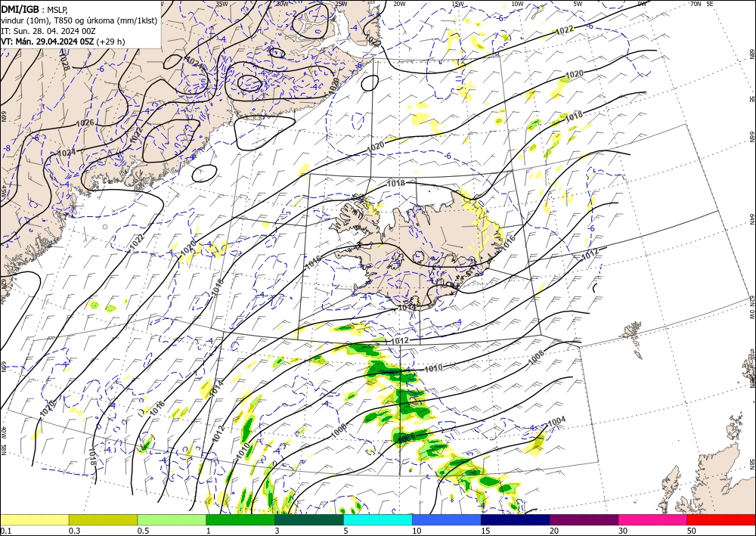Click the '10W' longitude label at the top
The height and width of the screenshot is (536, 756).
[517, 4]
